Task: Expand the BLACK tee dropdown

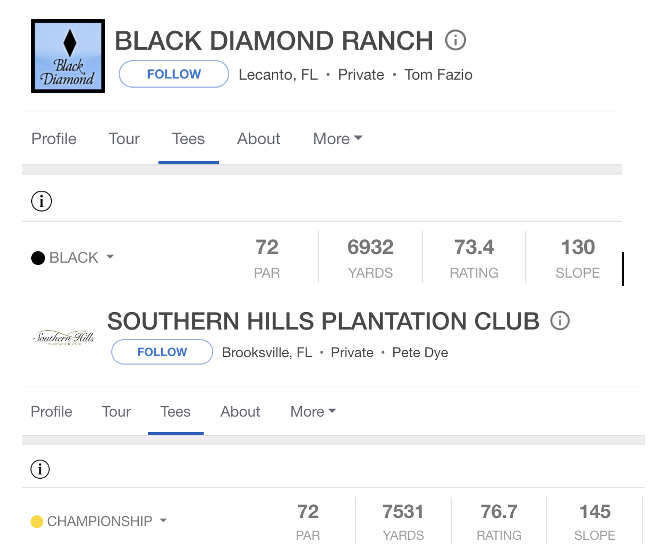Action: click(x=110, y=257)
